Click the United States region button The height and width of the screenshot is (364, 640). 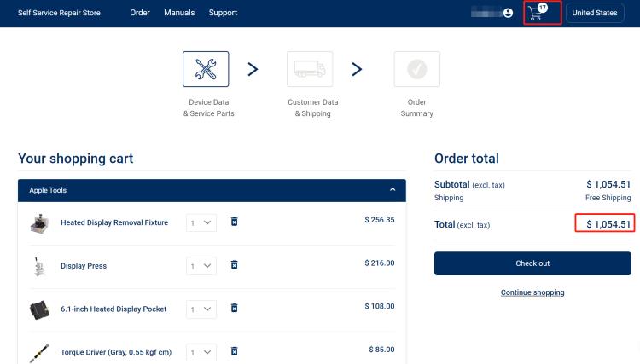[x=595, y=13]
